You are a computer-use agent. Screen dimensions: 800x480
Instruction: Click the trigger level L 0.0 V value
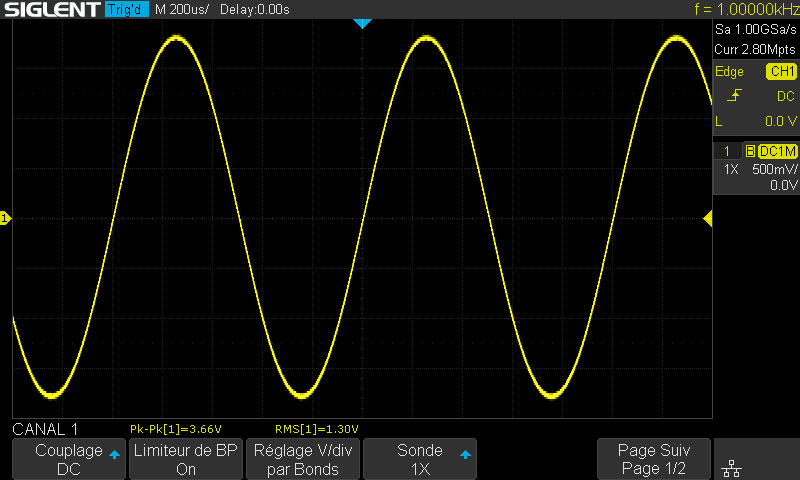(x=781, y=121)
